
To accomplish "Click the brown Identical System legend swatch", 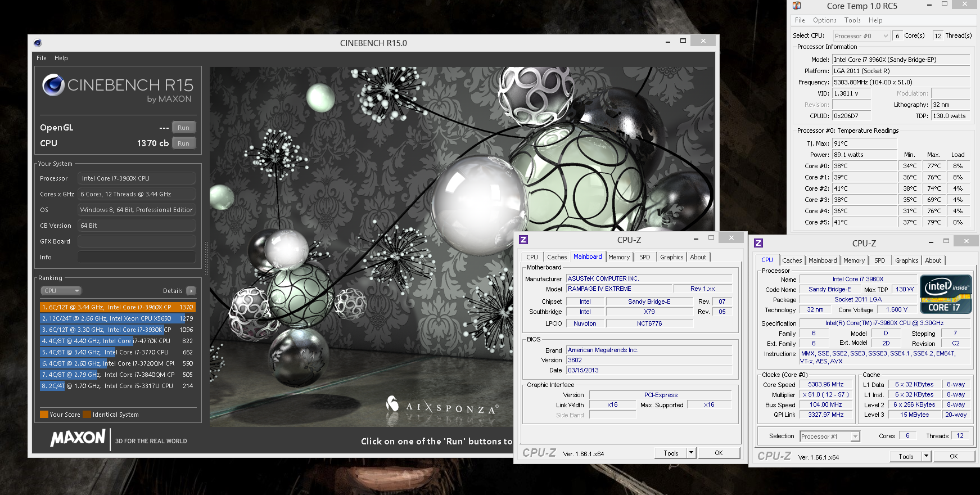I will click(87, 415).
